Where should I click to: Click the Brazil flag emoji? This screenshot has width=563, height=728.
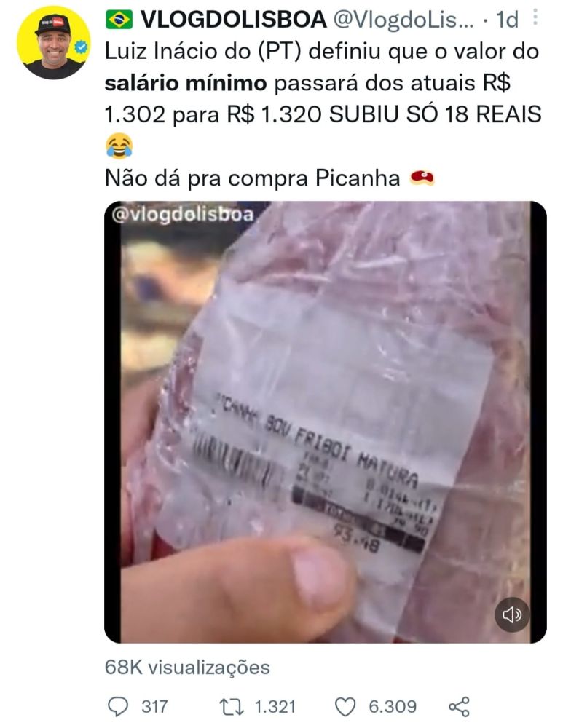(119, 20)
